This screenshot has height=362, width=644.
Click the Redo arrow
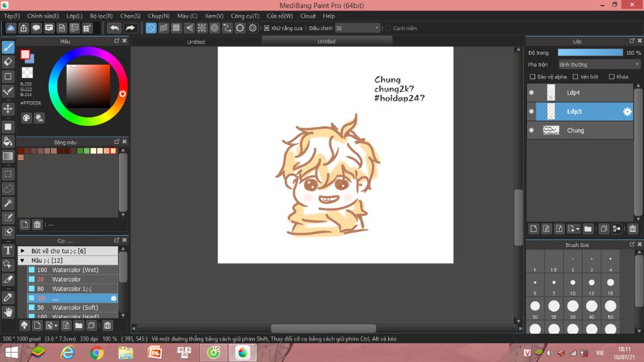coord(130,28)
